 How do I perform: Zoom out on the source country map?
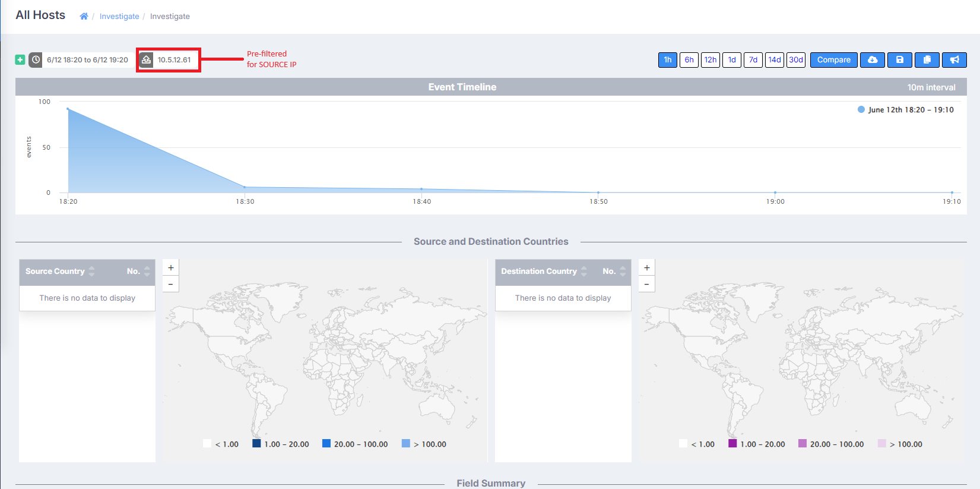click(171, 284)
